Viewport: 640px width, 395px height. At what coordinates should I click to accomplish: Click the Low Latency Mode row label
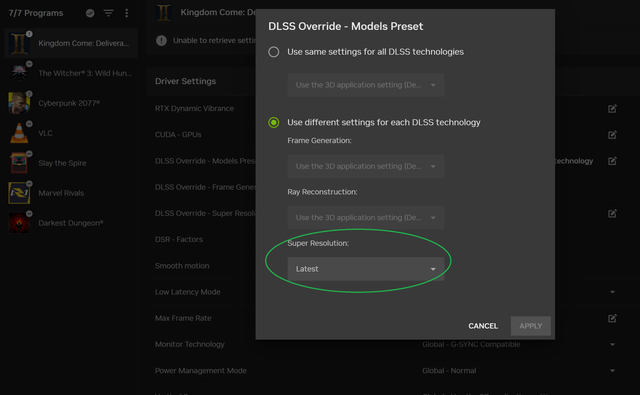188,292
